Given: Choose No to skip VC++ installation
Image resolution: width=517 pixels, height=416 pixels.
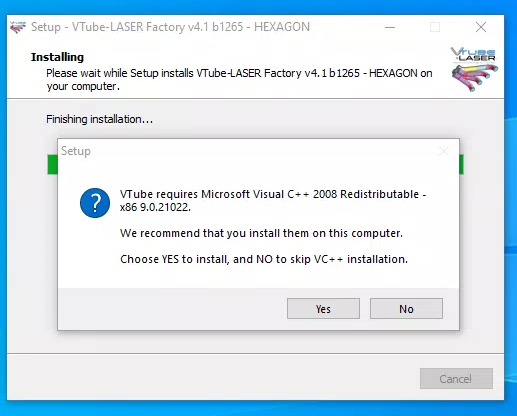Looking at the screenshot, I should (x=406, y=309).
